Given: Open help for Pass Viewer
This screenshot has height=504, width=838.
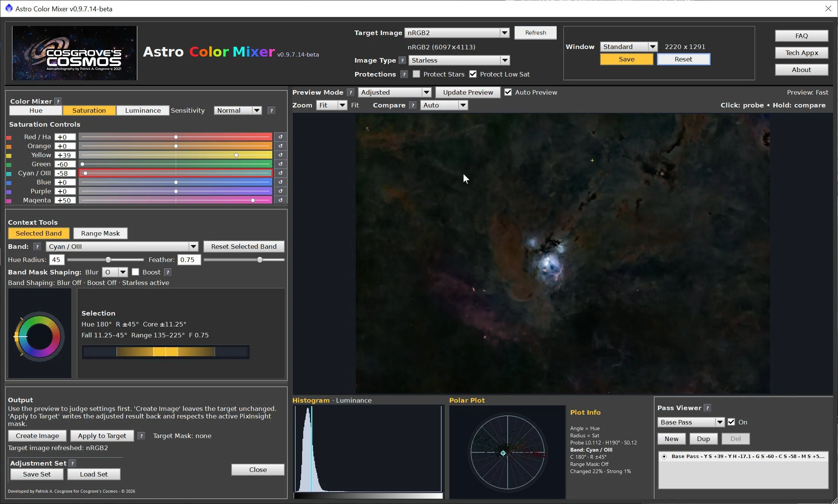Looking at the screenshot, I should (x=708, y=408).
